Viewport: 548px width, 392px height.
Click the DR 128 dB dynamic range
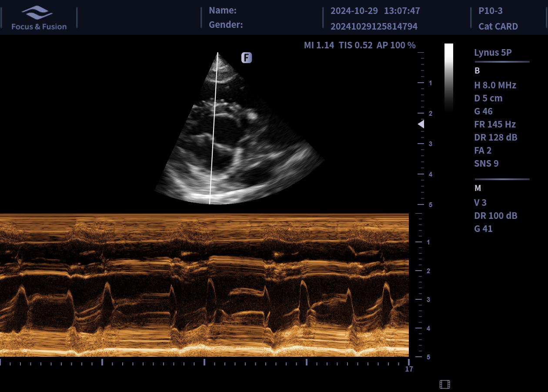pos(495,137)
